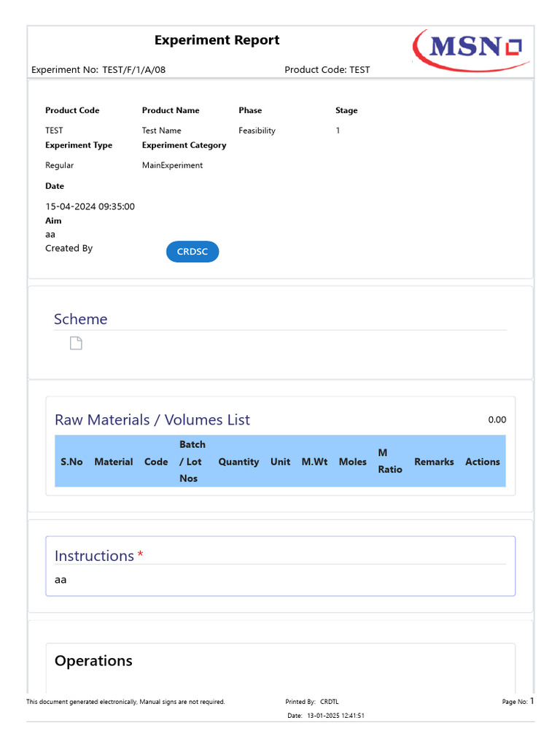The height and width of the screenshot is (747, 560).
Task: Click the Batch / Lot Nos column header
Action: (192, 461)
